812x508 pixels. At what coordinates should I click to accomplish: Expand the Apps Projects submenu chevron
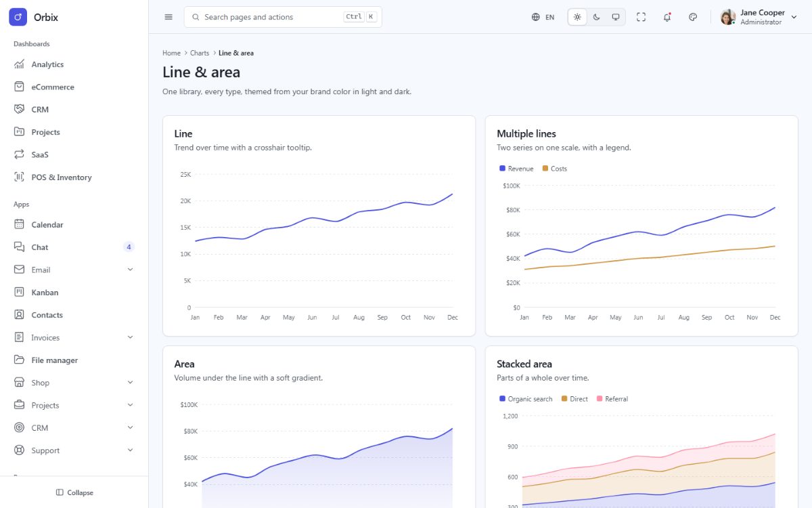tap(130, 405)
